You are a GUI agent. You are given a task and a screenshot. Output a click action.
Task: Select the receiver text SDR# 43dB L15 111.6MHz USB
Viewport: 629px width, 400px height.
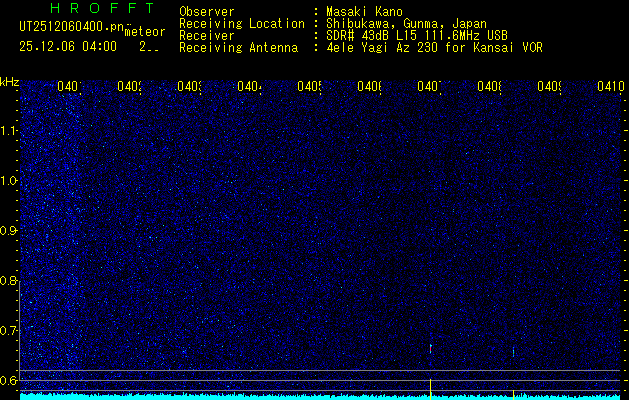417,36
